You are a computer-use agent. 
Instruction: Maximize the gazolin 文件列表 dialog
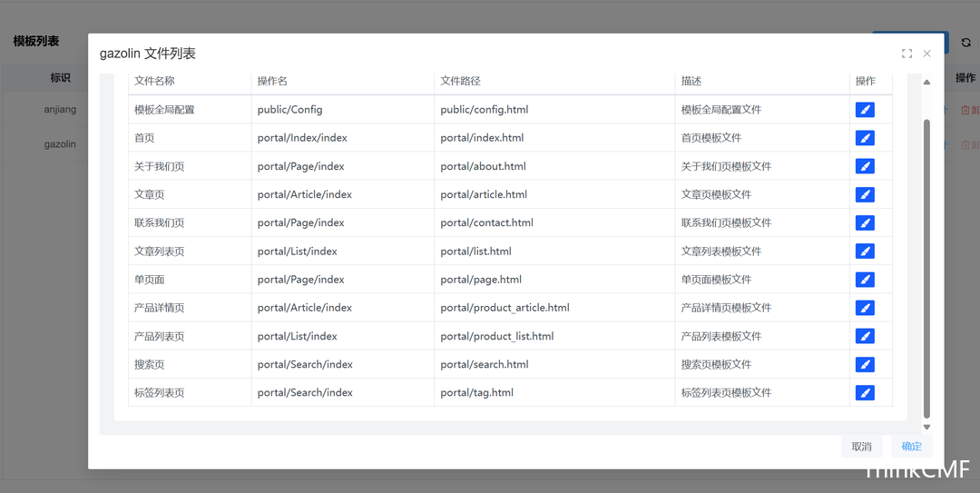tap(906, 54)
